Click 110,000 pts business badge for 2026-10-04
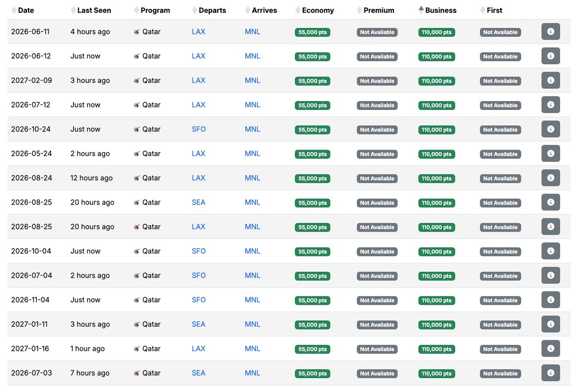588x387 pixels. click(x=437, y=252)
